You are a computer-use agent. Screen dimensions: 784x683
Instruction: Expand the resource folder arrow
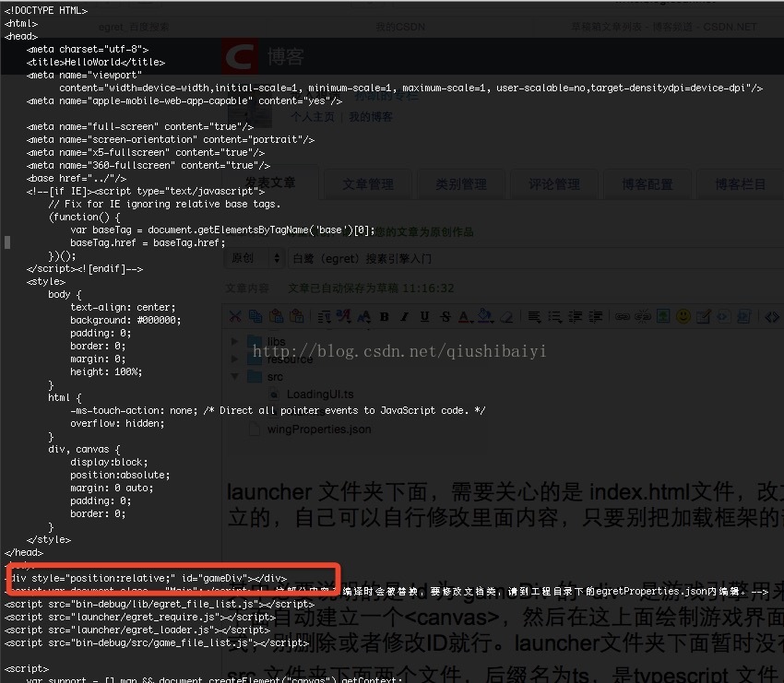(x=234, y=359)
